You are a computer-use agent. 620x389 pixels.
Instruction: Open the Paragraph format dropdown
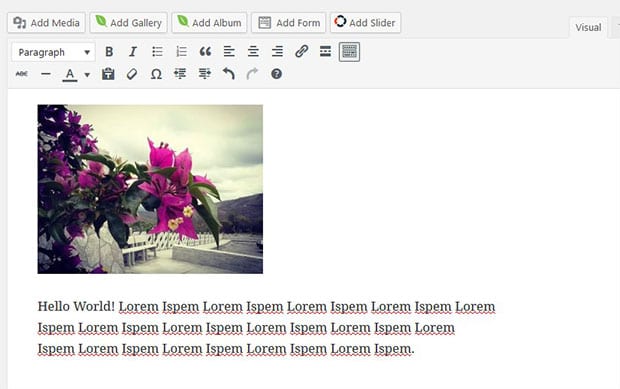pos(53,52)
